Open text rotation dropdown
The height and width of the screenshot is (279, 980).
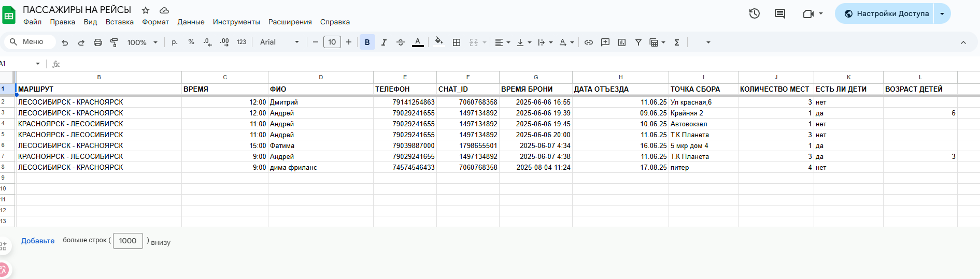pyautogui.click(x=566, y=42)
